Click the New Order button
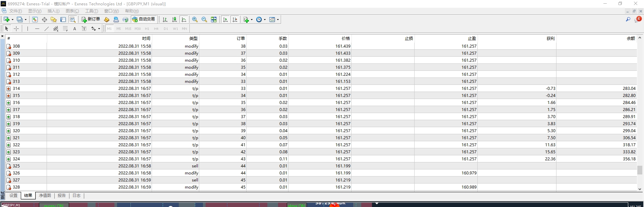Image resolution: width=644 pixels, height=207 pixels. tap(91, 19)
